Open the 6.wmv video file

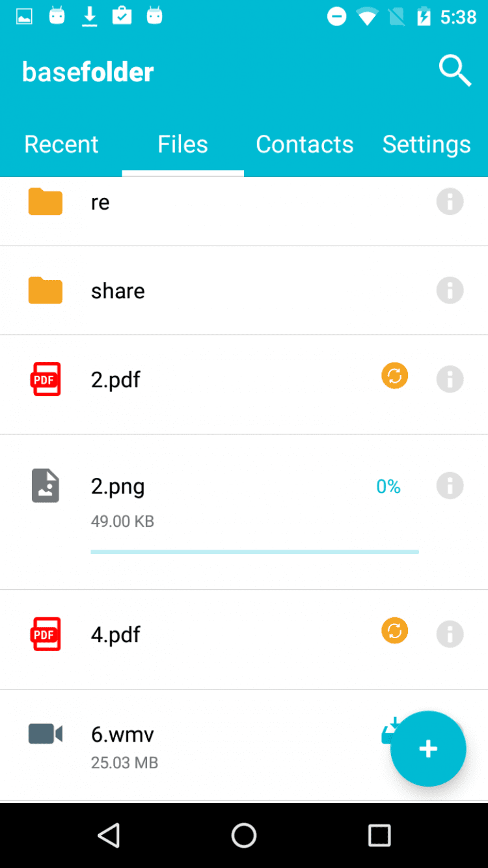[123, 735]
